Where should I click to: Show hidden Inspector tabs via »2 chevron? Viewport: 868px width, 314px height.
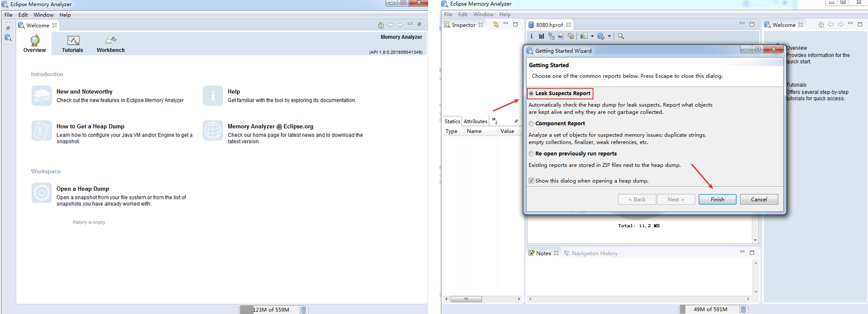[495, 121]
